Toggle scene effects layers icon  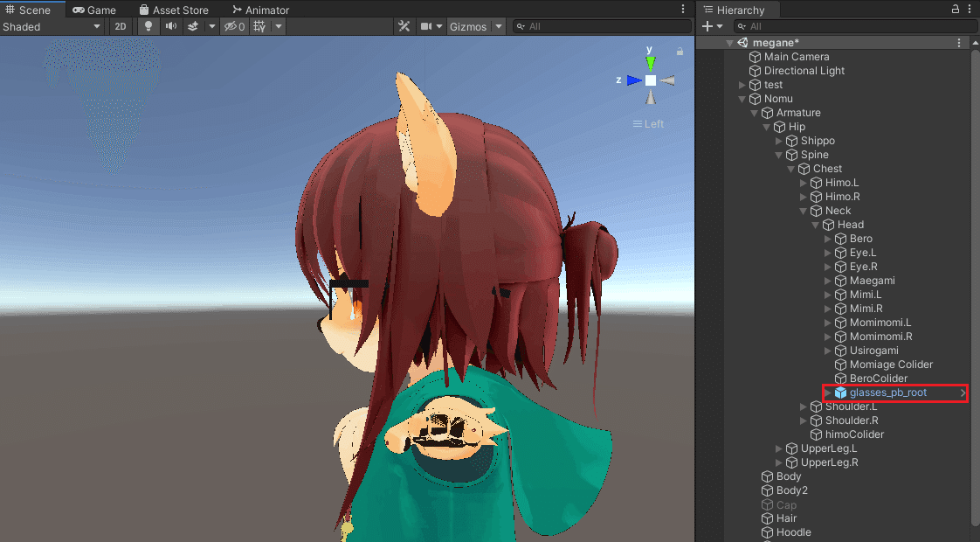click(193, 26)
